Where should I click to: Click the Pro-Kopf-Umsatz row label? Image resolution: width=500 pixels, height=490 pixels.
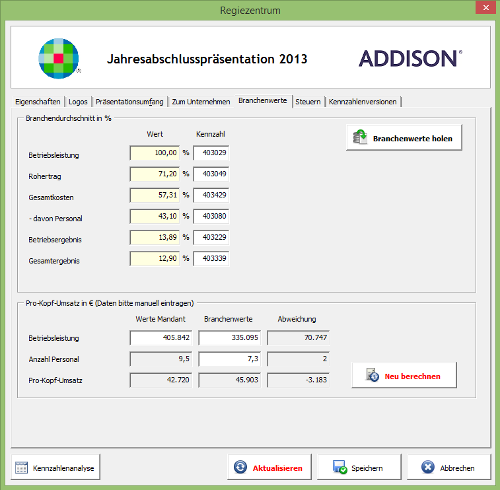pyautogui.click(x=55, y=380)
